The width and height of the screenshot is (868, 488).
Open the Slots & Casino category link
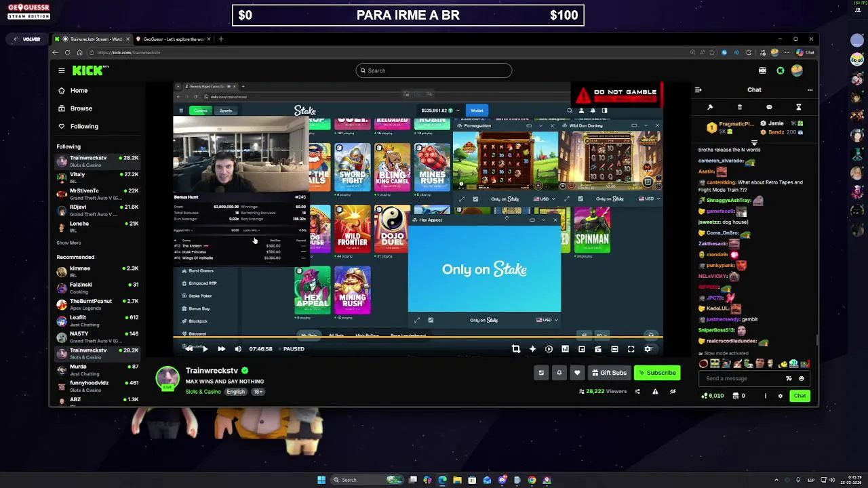203,392
